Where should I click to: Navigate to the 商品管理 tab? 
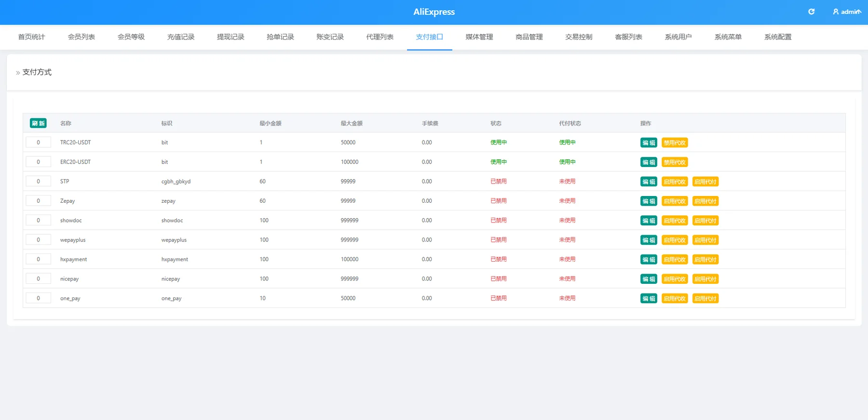tap(529, 37)
